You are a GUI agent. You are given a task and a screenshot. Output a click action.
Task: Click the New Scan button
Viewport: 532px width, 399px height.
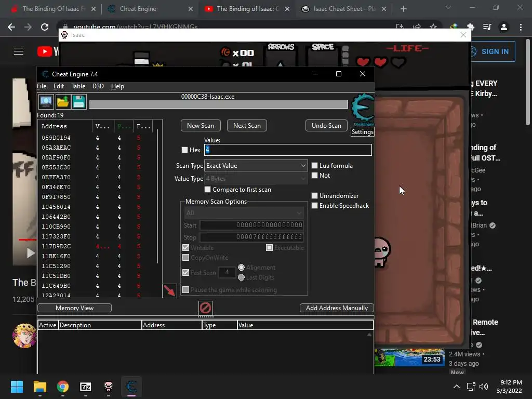click(x=201, y=126)
